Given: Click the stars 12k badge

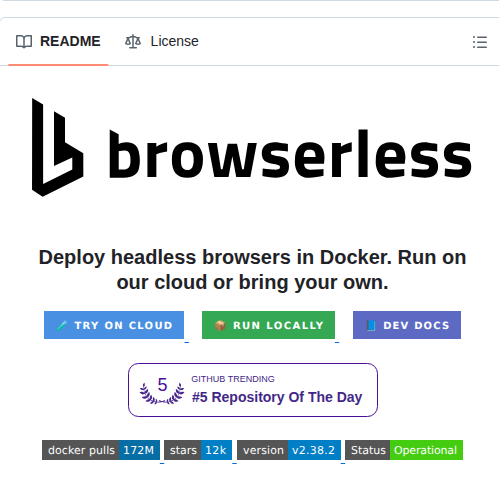Looking at the screenshot, I should click(x=198, y=450).
